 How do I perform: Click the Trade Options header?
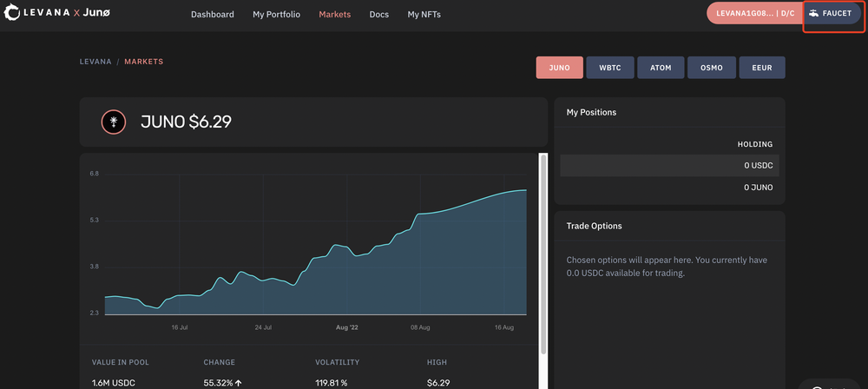click(594, 226)
